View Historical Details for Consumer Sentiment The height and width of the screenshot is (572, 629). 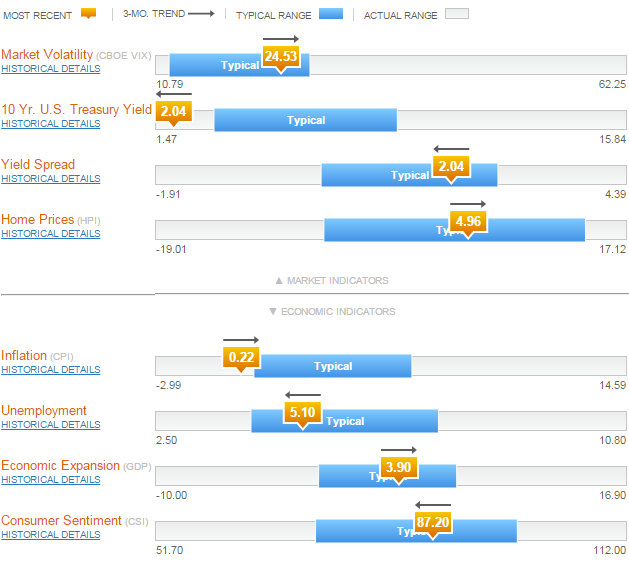(x=51, y=535)
